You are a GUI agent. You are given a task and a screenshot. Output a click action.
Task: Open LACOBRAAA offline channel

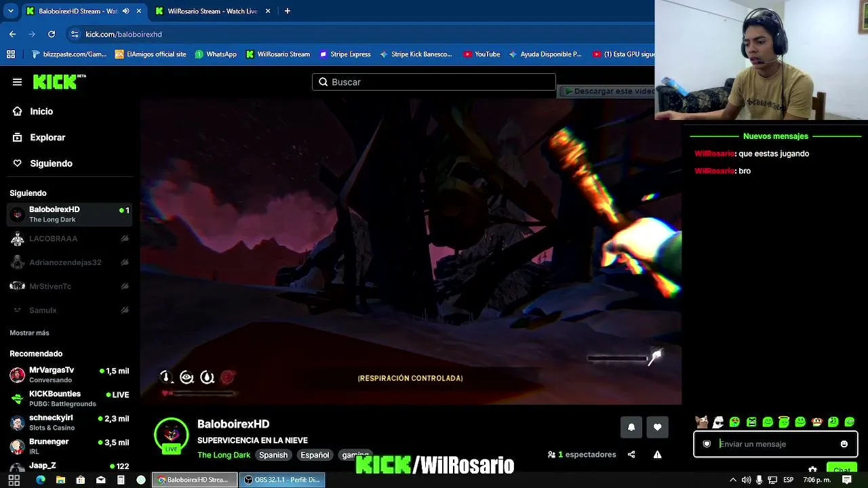(69, 239)
